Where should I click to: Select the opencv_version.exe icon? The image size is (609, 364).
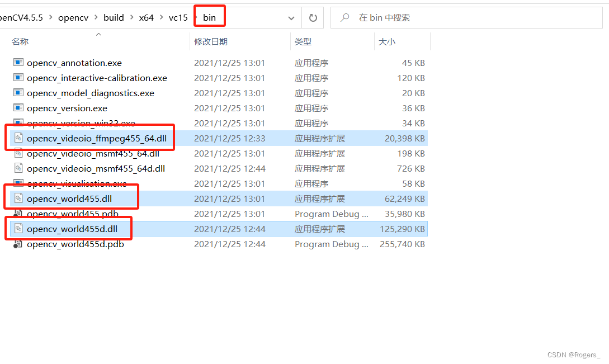[18, 108]
